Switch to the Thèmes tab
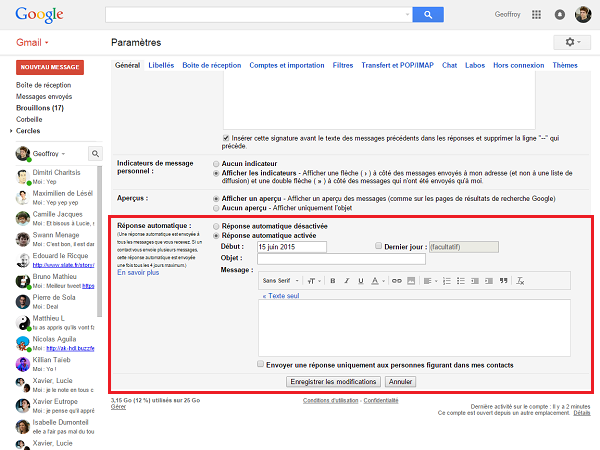This screenshot has width=600, height=450. click(565, 65)
